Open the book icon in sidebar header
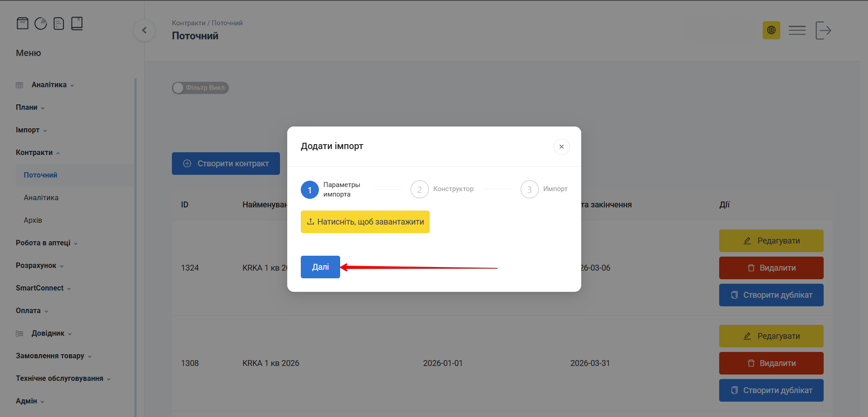868x417 pixels. [77, 23]
